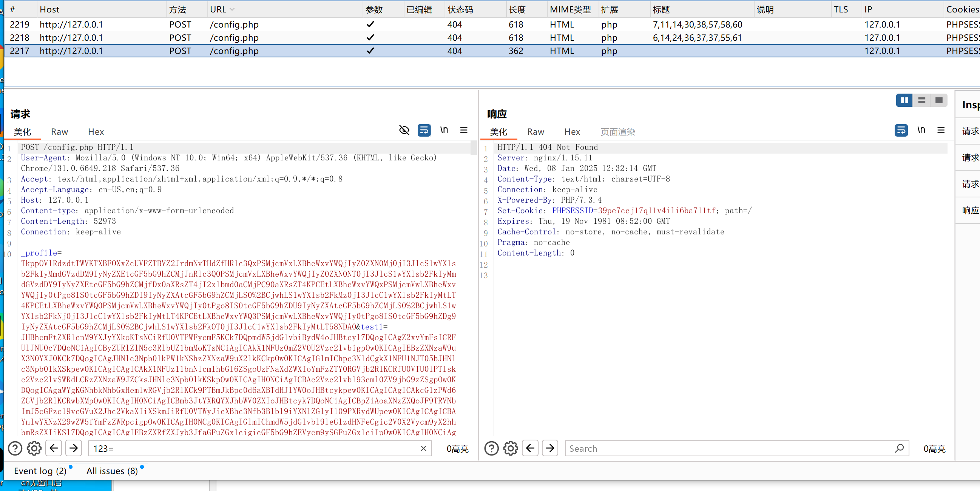
Task: Open request panel hamburger menu
Action: 464,130
